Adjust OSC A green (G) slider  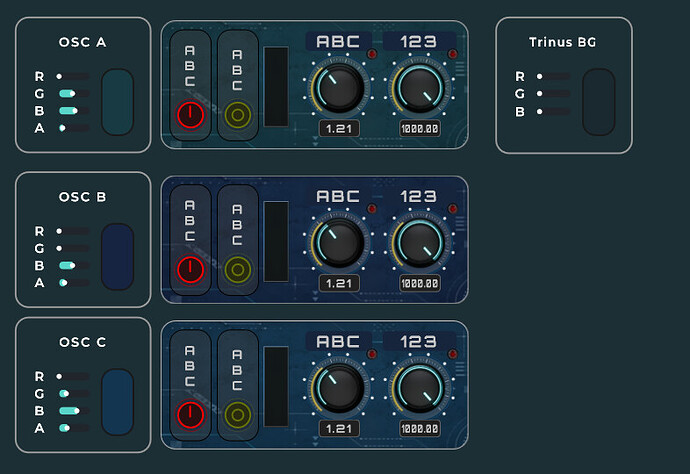[x=73, y=93]
